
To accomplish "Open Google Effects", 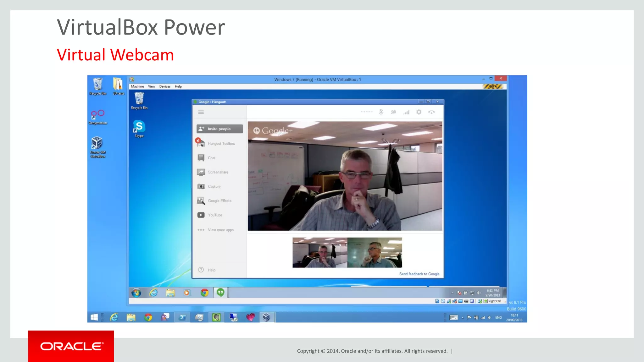I will point(219,201).
